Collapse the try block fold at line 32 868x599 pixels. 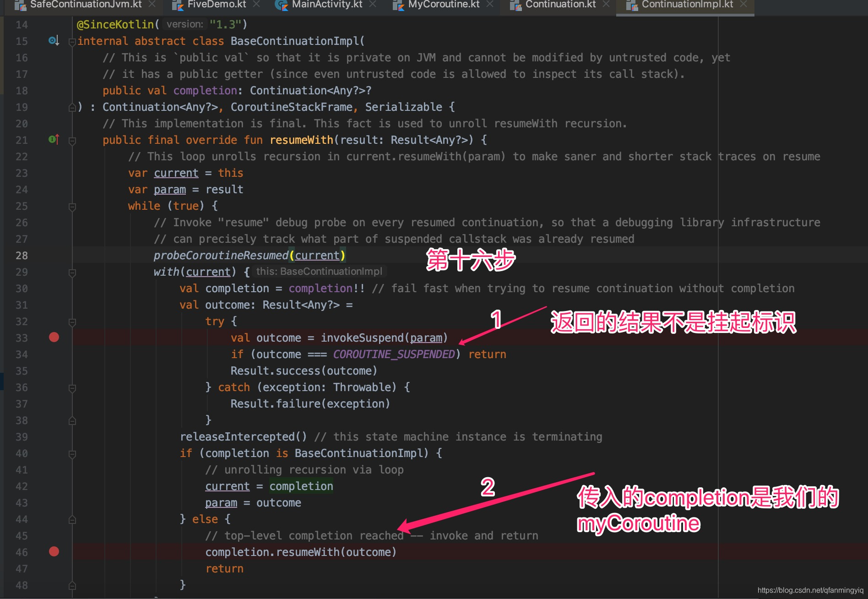point(72,322)
